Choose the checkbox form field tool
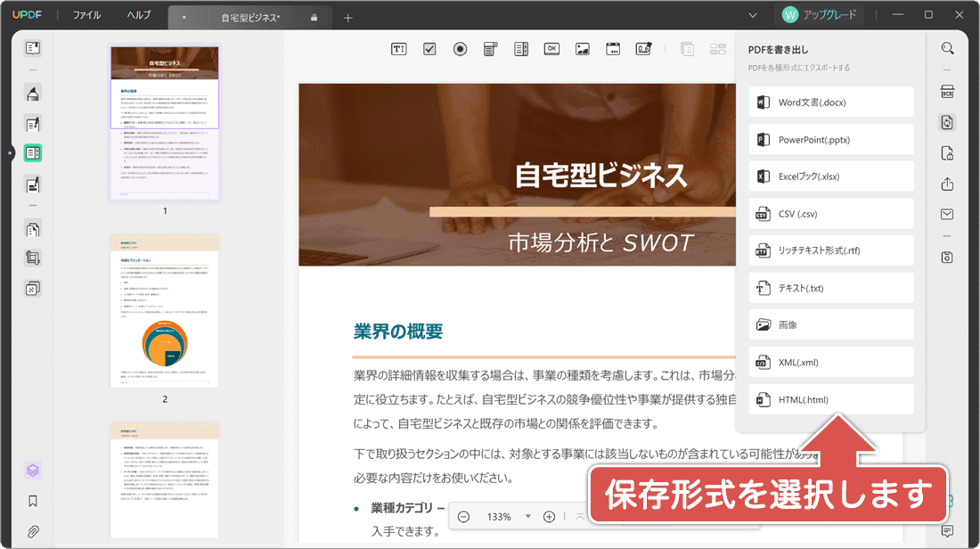 [429, 49]
